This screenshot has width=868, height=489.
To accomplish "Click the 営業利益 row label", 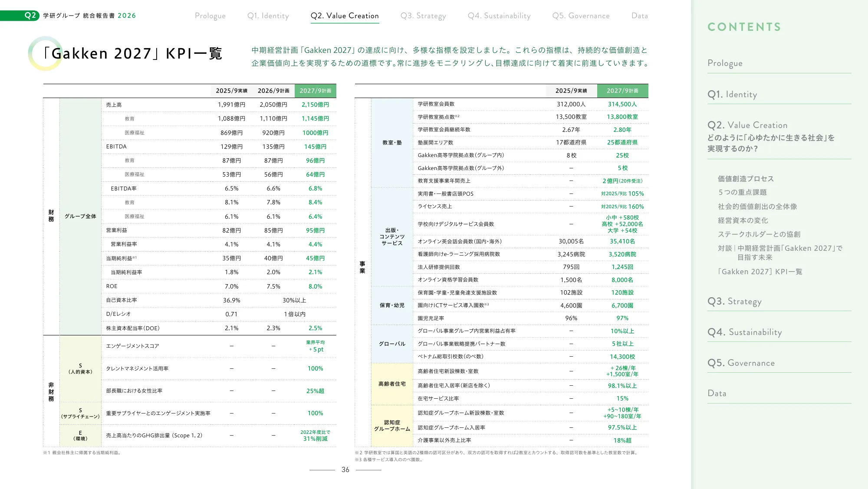I will [116, 230].
